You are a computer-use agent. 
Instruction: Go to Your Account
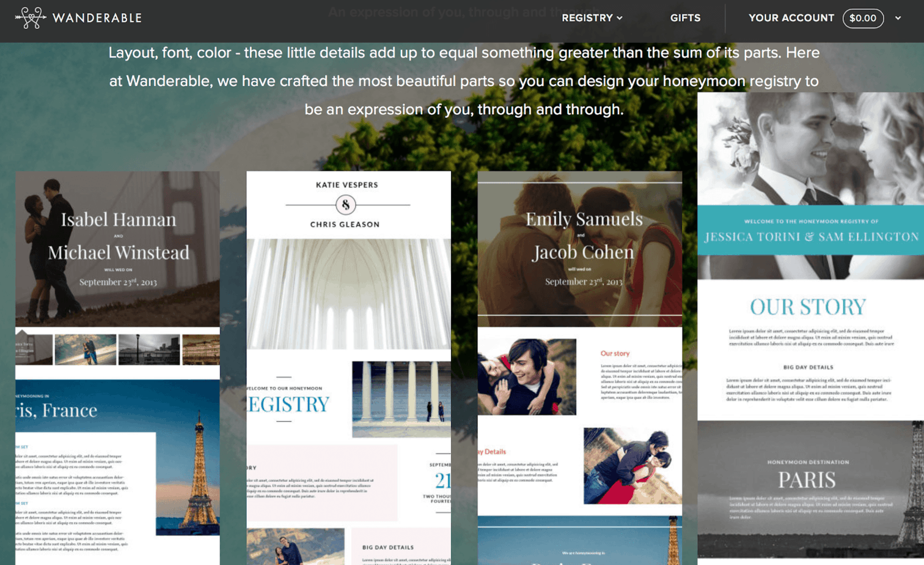[x=791, y=18]
